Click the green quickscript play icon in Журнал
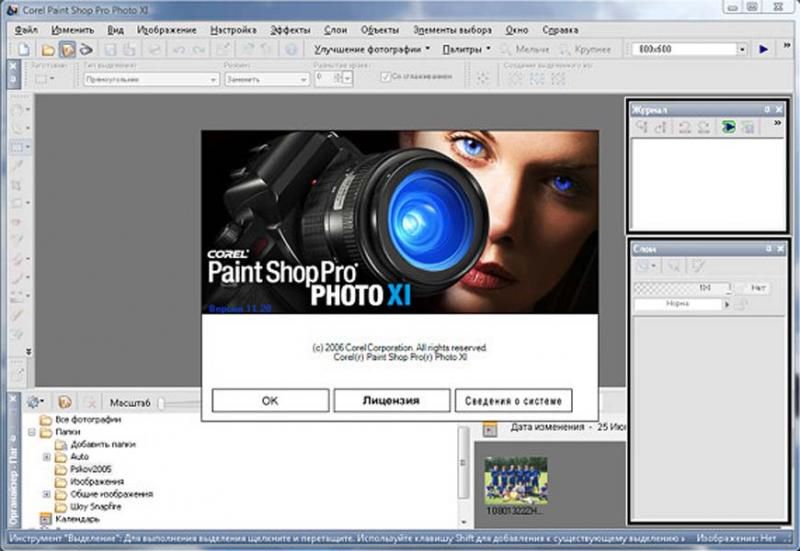The image size is (800, 551). [x=729, y=127]
